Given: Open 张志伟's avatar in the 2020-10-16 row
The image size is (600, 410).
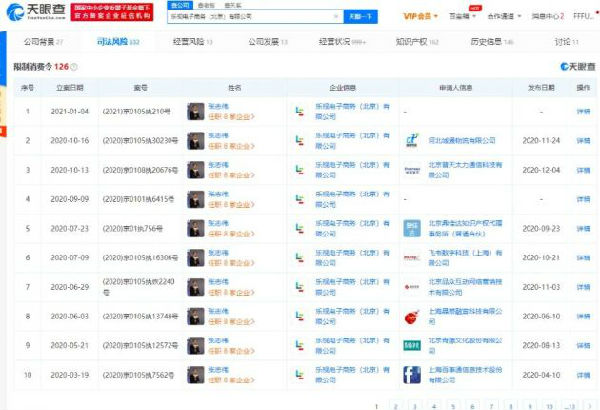Looking at the screenshot, I should 196,141.
